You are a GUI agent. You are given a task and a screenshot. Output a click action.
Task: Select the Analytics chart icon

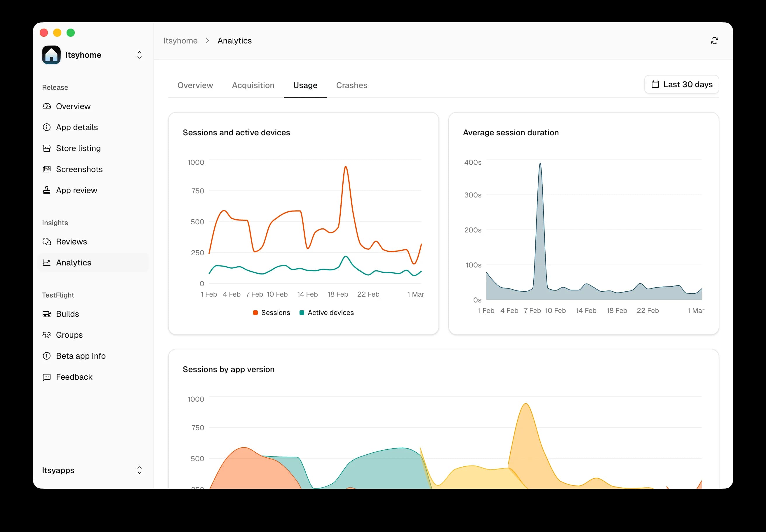(x=47, y=262)
